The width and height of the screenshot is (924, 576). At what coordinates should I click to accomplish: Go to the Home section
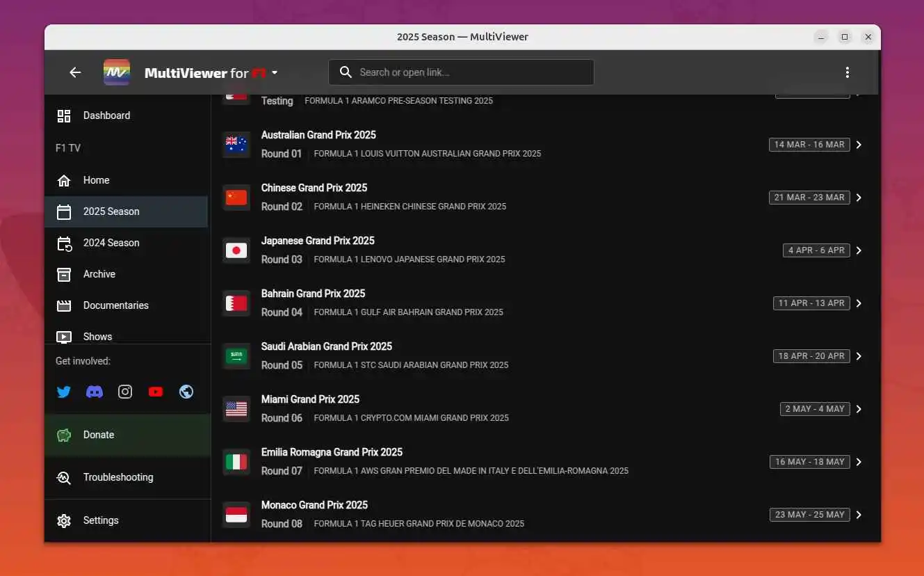(x=126, y=180)
